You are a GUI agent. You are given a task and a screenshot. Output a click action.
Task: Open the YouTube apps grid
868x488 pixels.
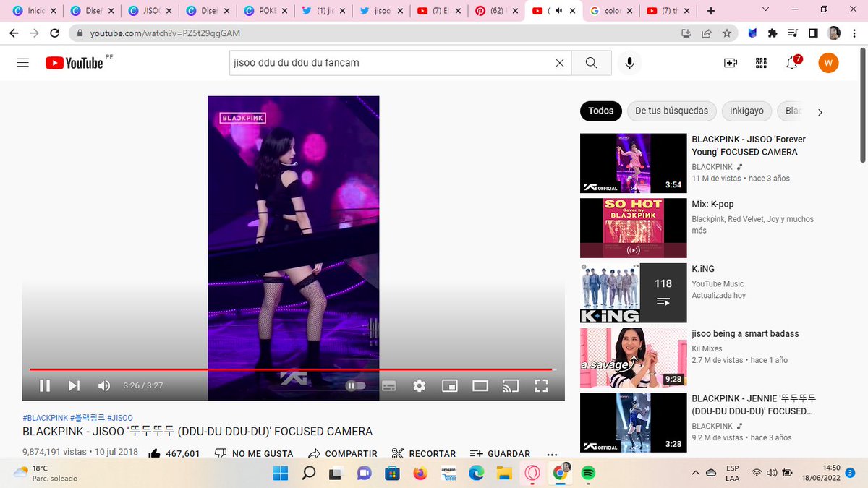click(761, 63)
